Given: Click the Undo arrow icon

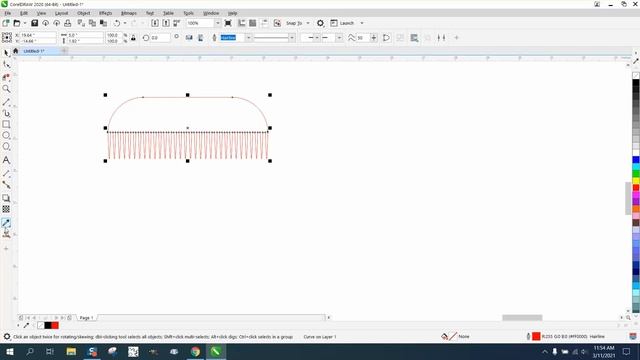Looking at the screenshot, I should click(x=117, y=23).
